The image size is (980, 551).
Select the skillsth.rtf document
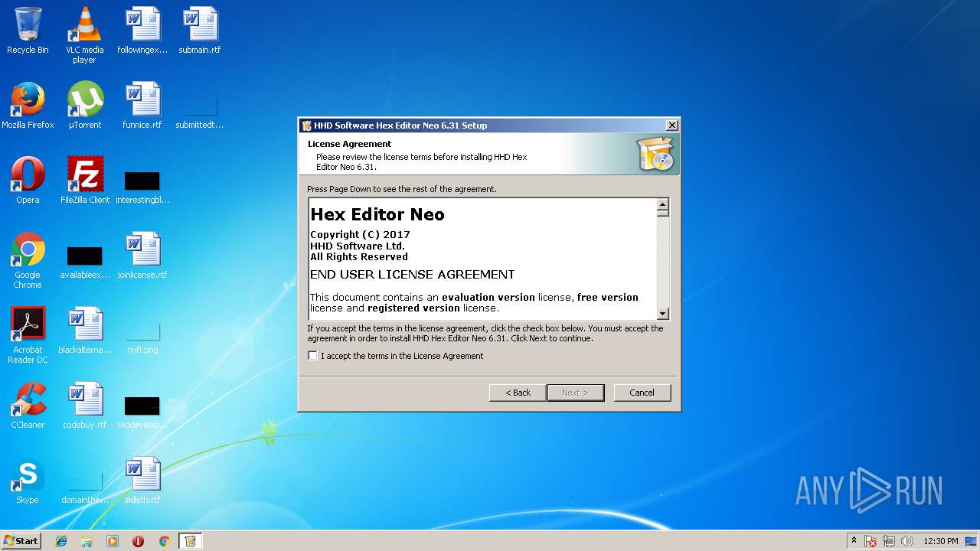coord(142,481)
